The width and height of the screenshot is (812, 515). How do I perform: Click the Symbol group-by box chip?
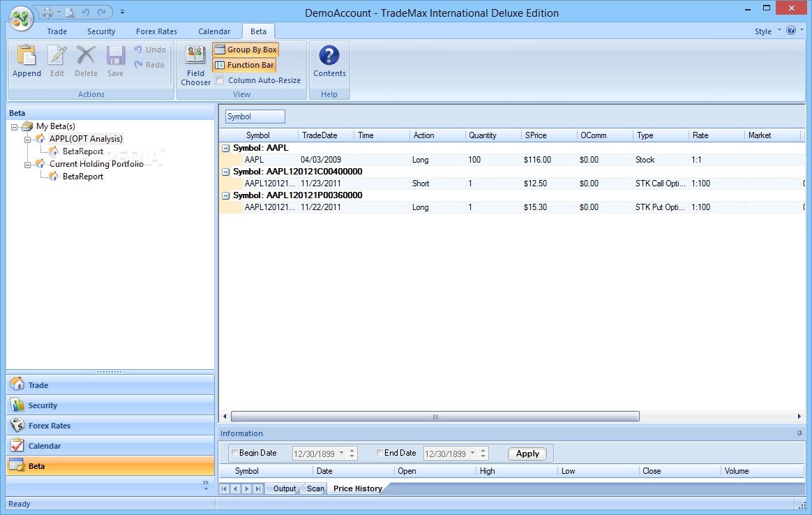(x=255, y=117)
